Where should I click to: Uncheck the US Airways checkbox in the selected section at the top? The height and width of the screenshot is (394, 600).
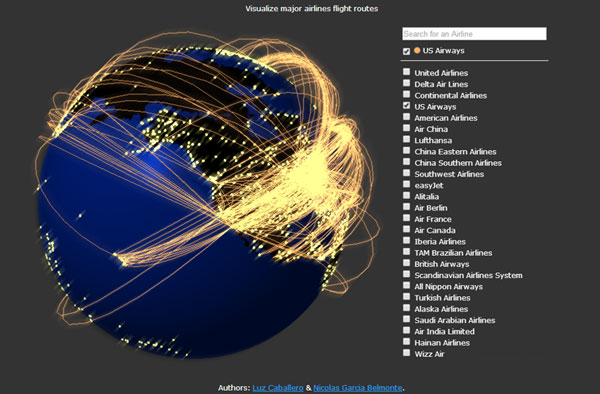tap(406, 51)
